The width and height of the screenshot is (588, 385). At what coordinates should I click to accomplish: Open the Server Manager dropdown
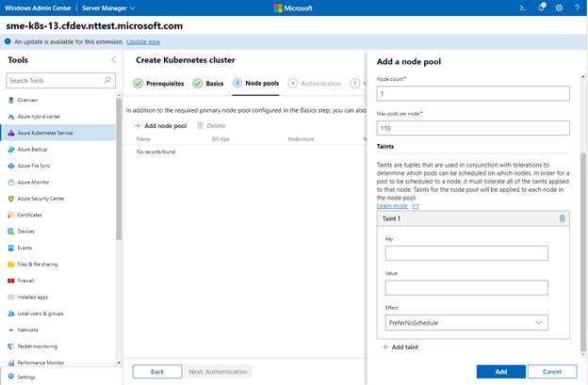[108, 8]
